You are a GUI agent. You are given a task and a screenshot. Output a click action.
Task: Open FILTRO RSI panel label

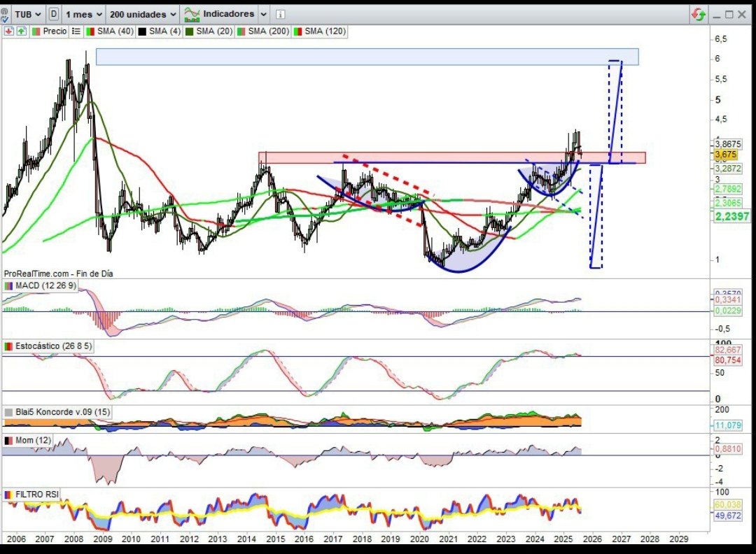click(37, 495)
